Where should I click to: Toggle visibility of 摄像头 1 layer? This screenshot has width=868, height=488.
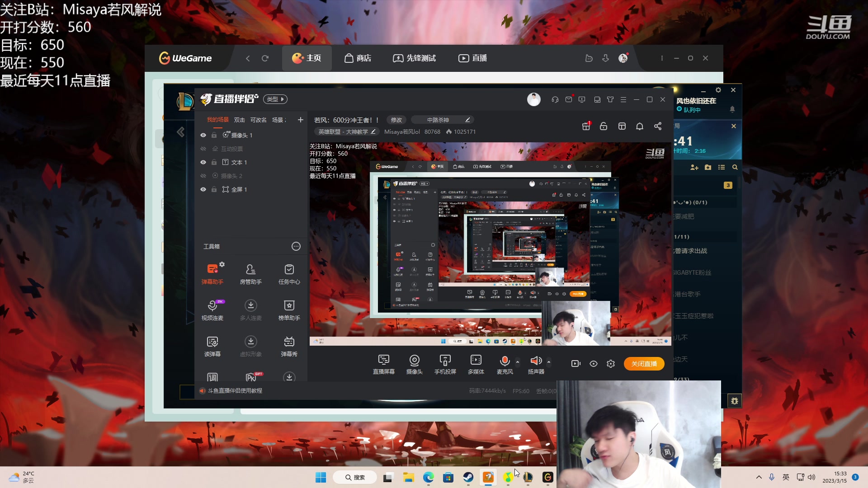point(203,135)
